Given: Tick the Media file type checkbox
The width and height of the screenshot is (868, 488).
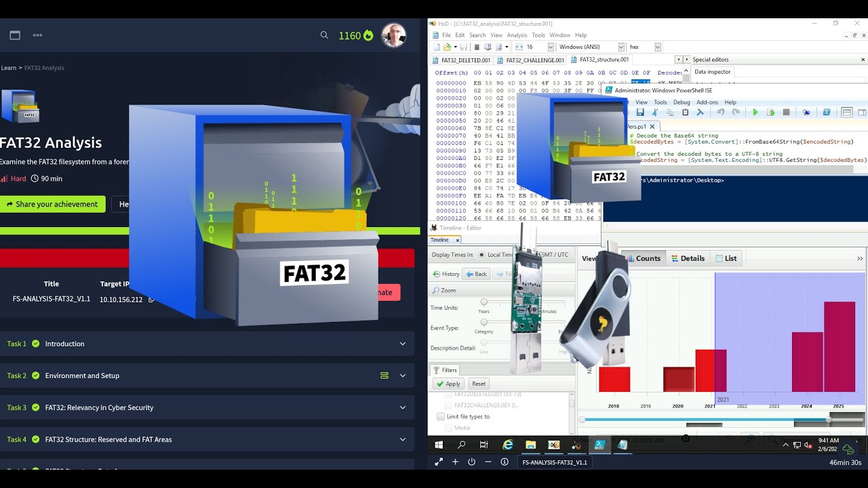Looking at the screenshot, I should (x=448, y=428).
